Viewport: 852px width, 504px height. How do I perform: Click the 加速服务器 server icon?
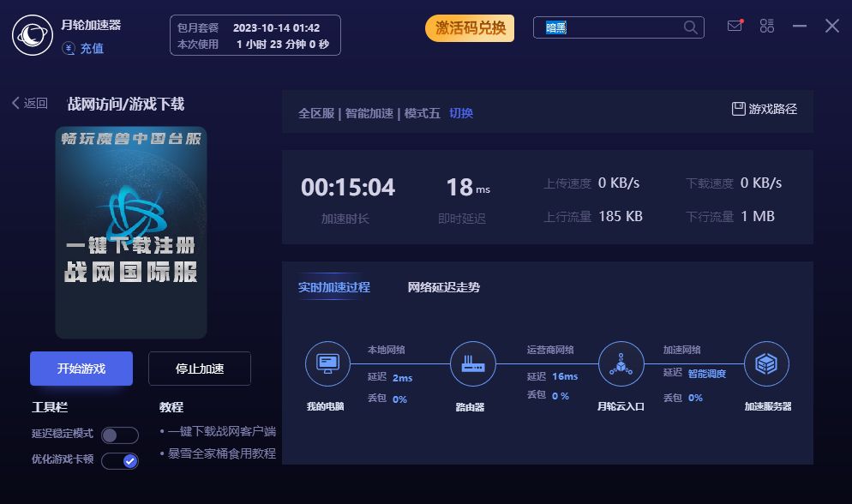pyautogui.click(x=766, y=364)
